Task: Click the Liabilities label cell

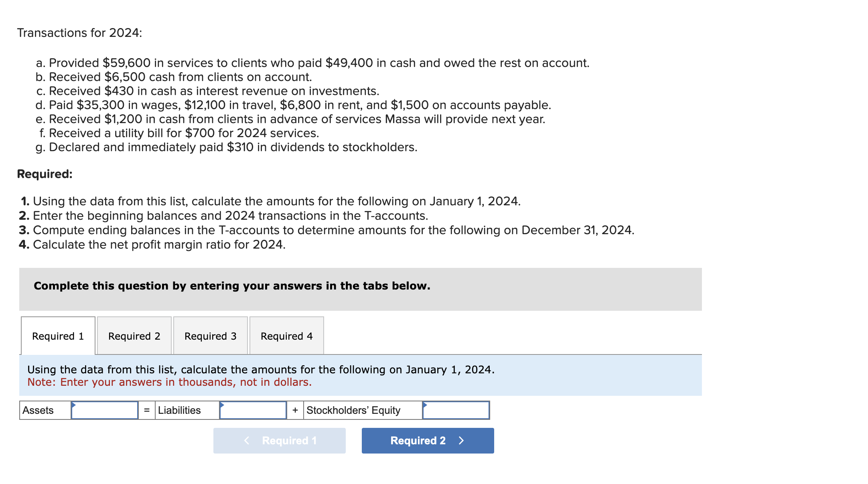Action: click(180, 410)
